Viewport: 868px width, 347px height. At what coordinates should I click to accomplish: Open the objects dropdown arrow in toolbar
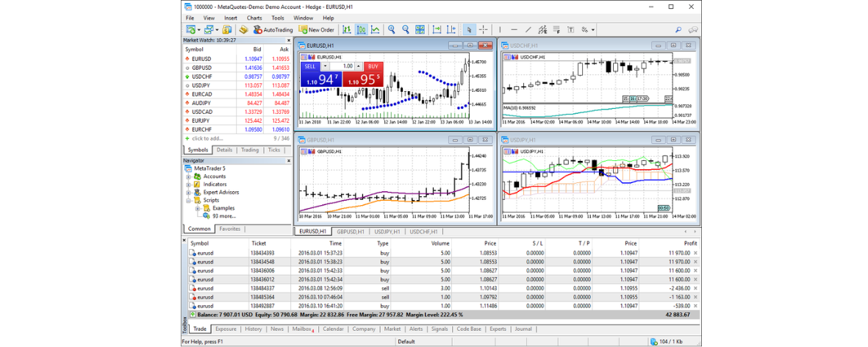(x=593, y=30)
